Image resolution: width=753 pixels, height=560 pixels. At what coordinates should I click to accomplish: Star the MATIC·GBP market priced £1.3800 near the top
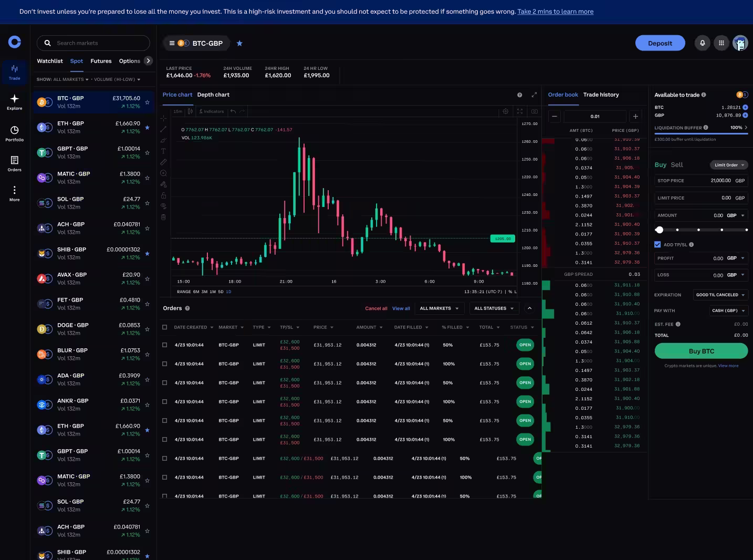[147, 178]
